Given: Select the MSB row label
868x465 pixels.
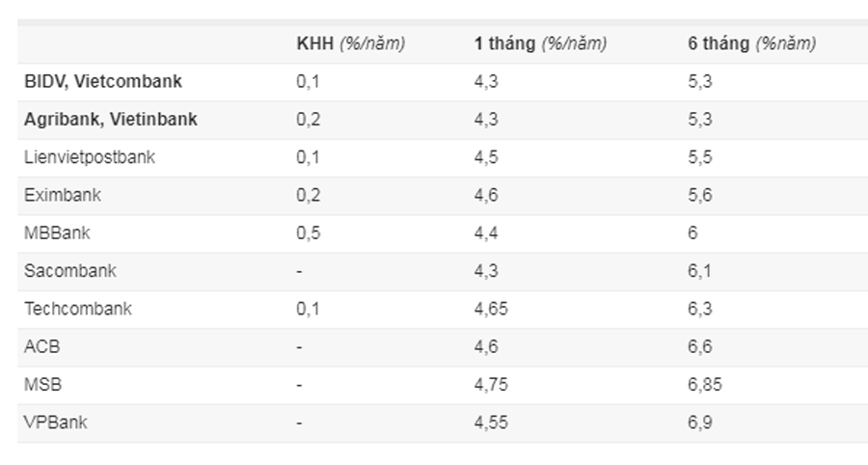Looking at the screenshot, I should pyautogui.click(x=42, y=385).
